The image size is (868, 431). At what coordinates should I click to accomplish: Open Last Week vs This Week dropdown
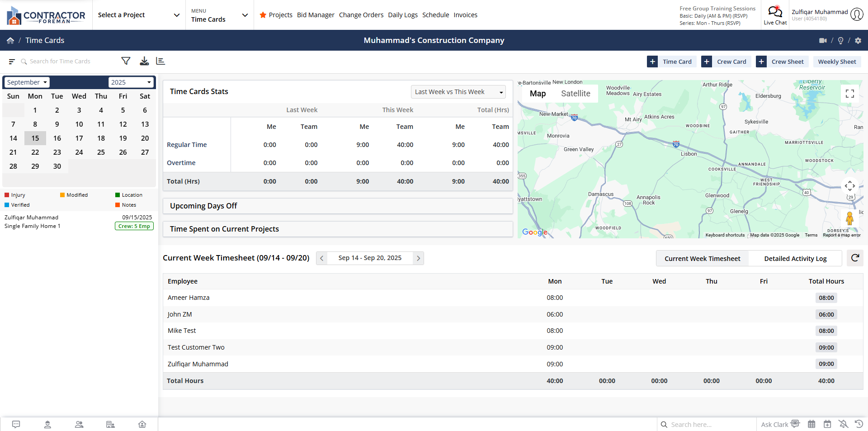458,92
